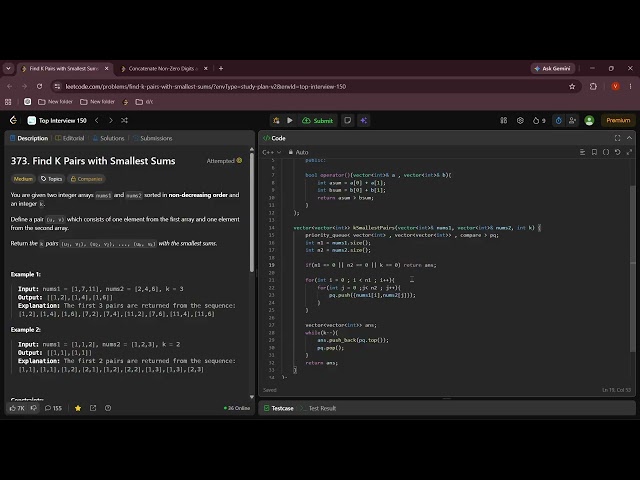Open LeetCode settings gear
The height and width of the screenshot is (480, 640).
pos(520,120)
